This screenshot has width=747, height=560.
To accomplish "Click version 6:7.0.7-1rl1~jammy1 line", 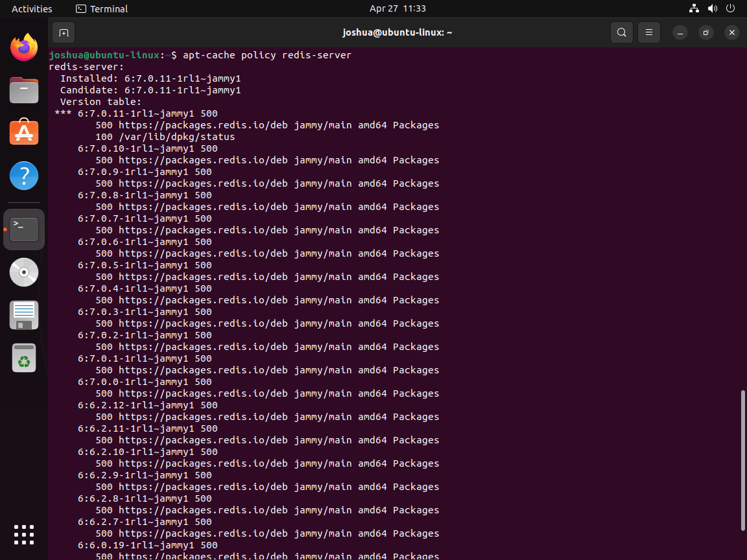I will pos(145,218).
